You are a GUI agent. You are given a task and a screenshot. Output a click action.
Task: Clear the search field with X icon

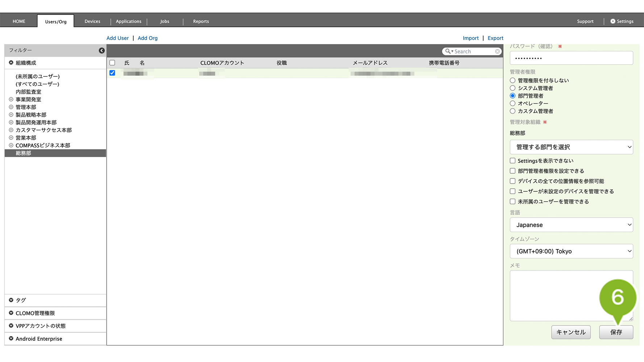point(497,51)
